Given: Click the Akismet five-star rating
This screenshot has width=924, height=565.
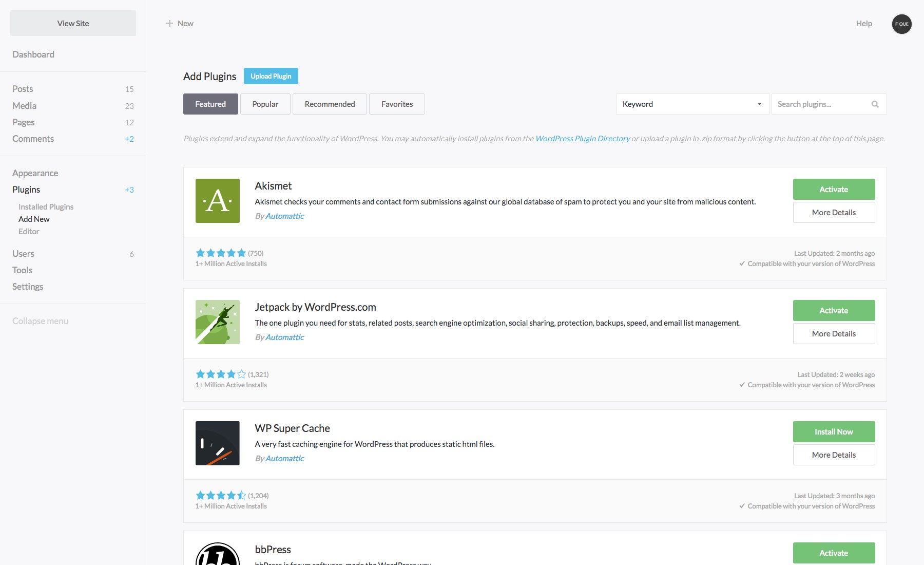Looking at the screenshot, I should (221, 253).
